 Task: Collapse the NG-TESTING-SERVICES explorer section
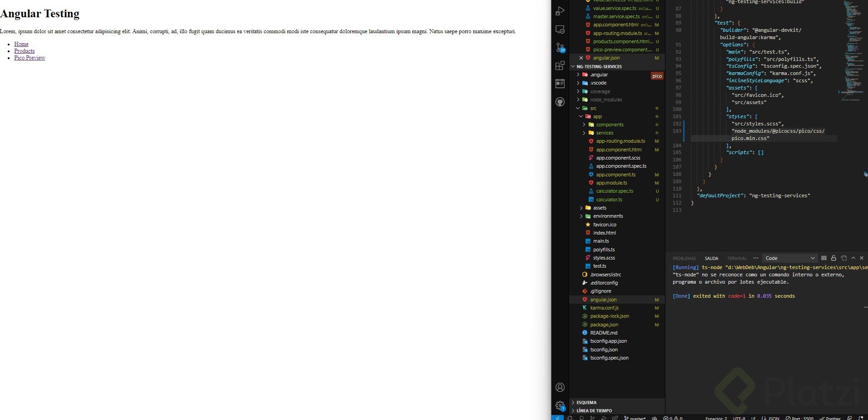click(617, 66)
